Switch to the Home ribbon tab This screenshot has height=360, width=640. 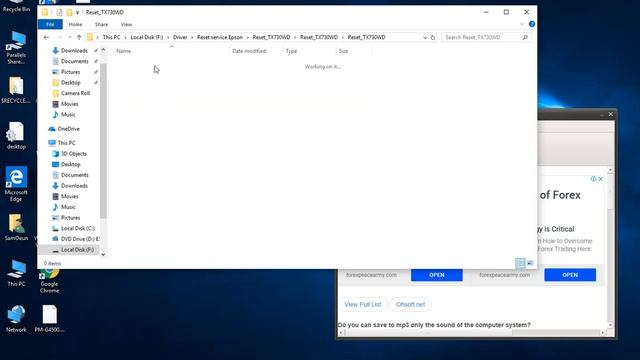pyautogui.click(x=75, y=24)
